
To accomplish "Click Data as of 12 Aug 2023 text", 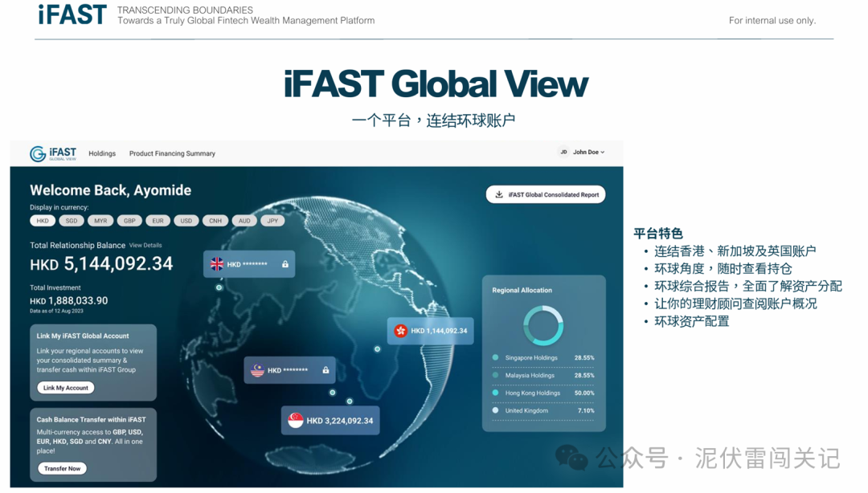I will [56, 311].
